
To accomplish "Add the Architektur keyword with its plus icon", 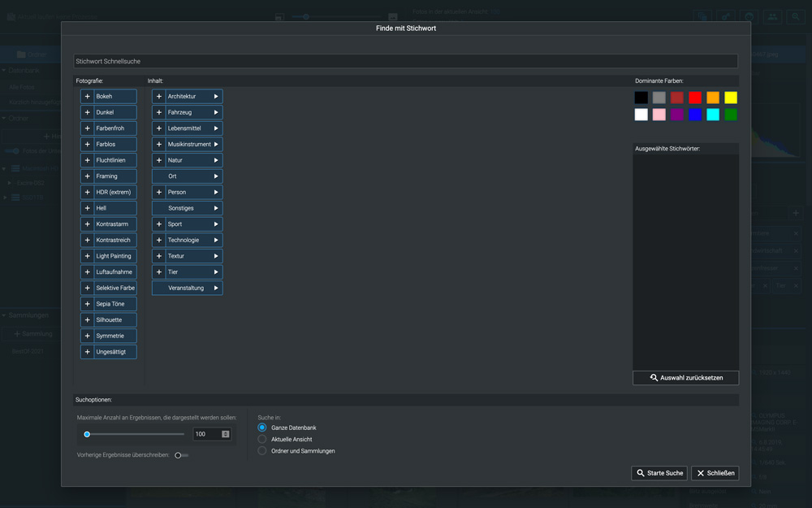I will click(159, 97).
